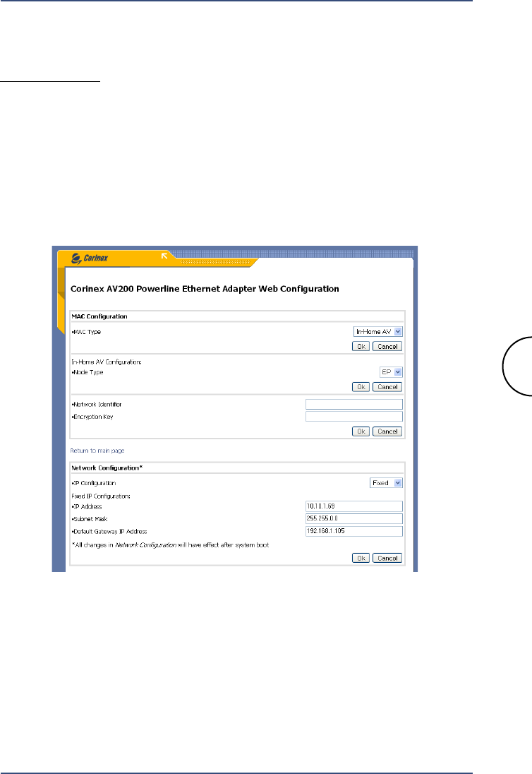The image size is (532, 774).
Task: Click the Fixed IP Configuration: label
Action: tap(101, 496)
